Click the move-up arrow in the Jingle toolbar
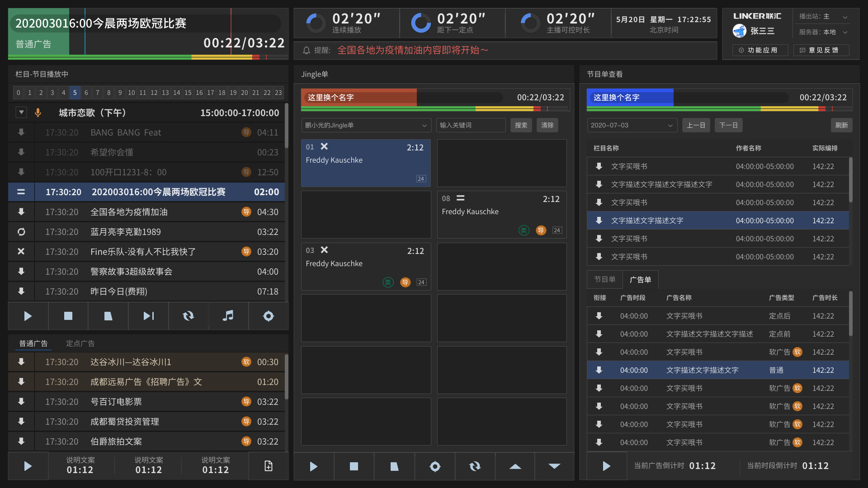 coord(515,466)
